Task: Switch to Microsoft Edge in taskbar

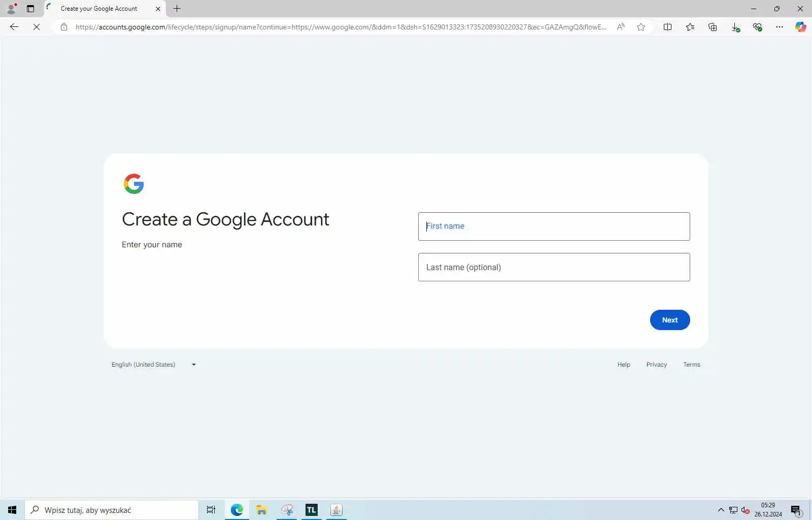Action: (x=237, y=510)
